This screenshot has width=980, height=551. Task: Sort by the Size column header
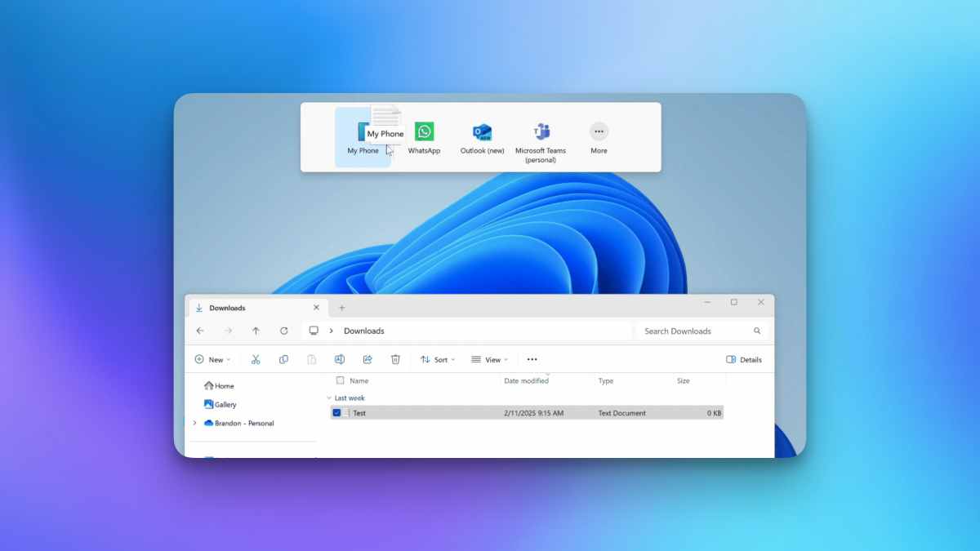coord(684,380)
